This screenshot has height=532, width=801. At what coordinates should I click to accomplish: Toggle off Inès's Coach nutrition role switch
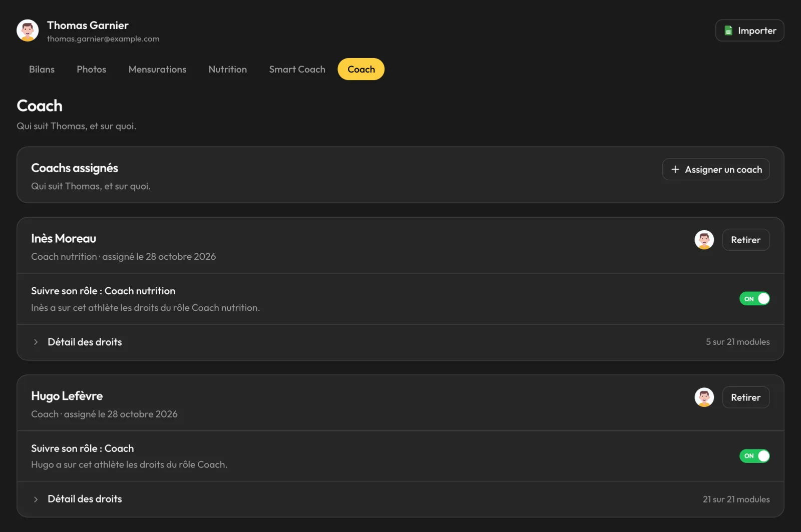(754, 299)
